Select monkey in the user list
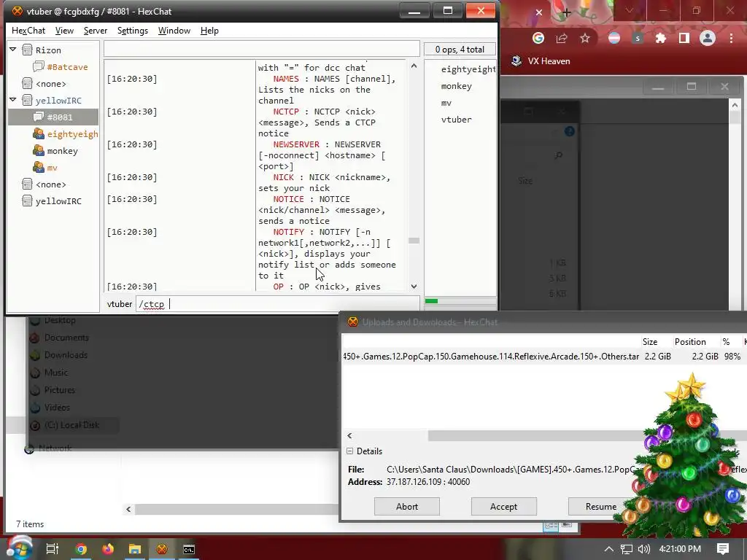Screen dimensions: 747x560 coord(456,86)
